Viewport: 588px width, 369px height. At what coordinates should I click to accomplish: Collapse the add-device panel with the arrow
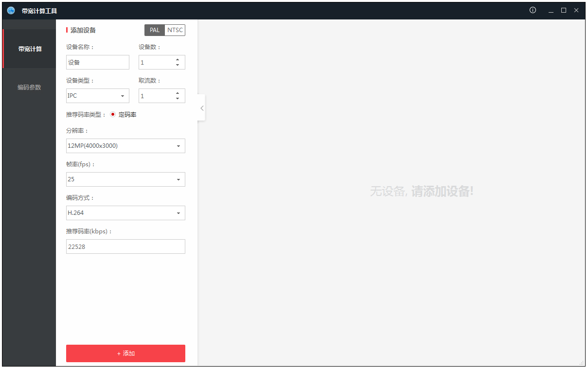point(202,108)
